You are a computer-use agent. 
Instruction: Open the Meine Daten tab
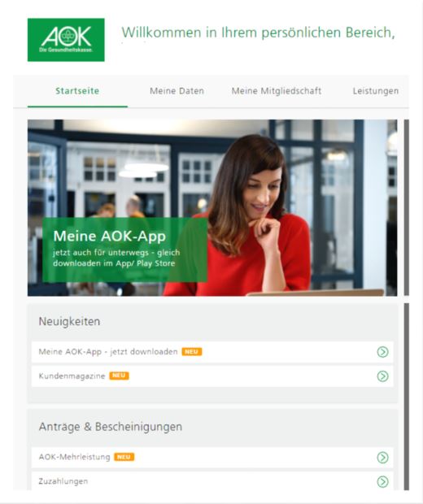177,91
